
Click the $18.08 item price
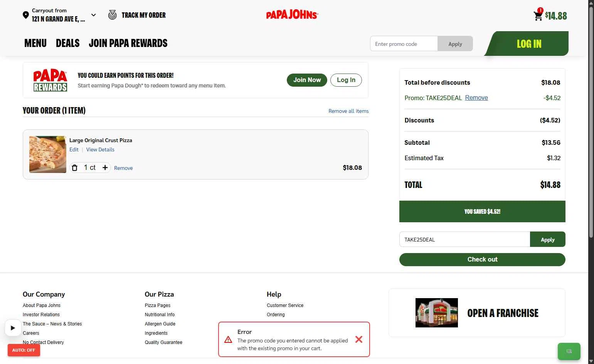point(352,168)
